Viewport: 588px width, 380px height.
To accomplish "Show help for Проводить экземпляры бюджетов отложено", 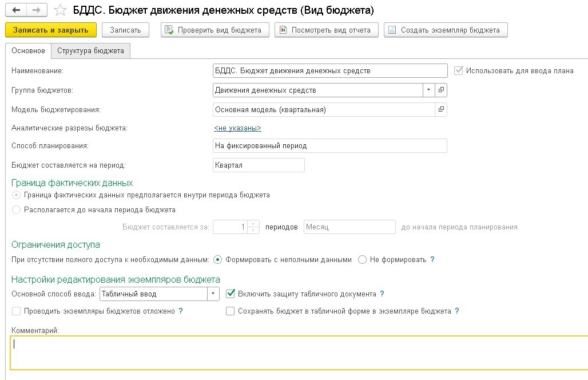I will pyautogui.click(x=181, y=311).
